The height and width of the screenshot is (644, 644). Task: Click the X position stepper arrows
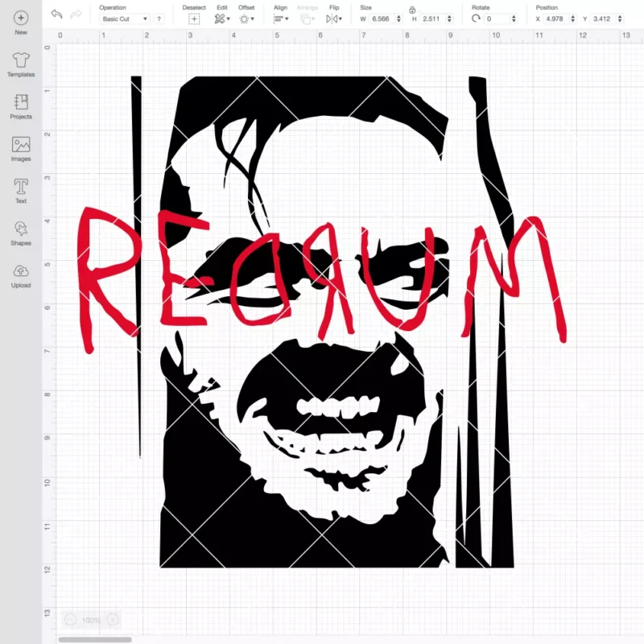pyautogui.click(x=573, y=19)
